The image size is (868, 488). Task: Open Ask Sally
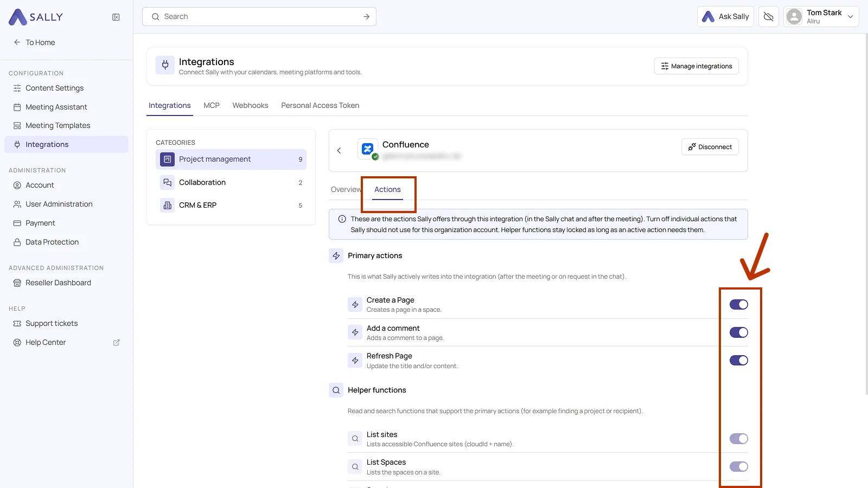click(725, 17)
